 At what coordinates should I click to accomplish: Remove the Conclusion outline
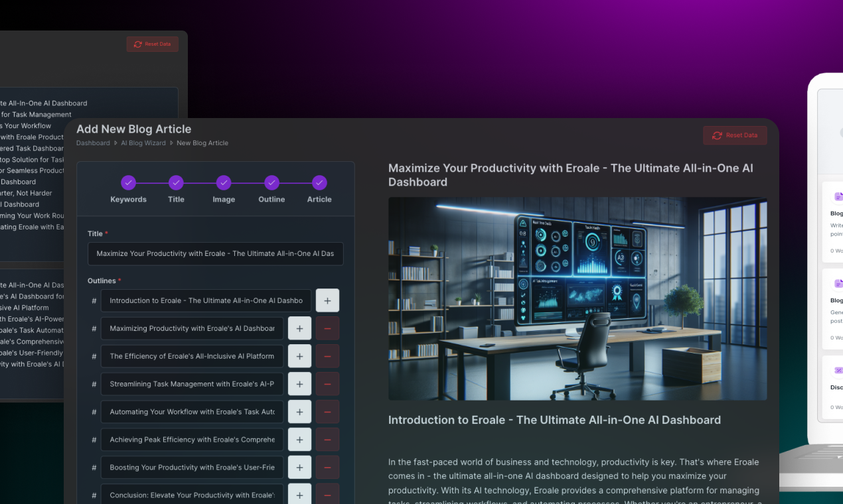click(x=327, y=495)
